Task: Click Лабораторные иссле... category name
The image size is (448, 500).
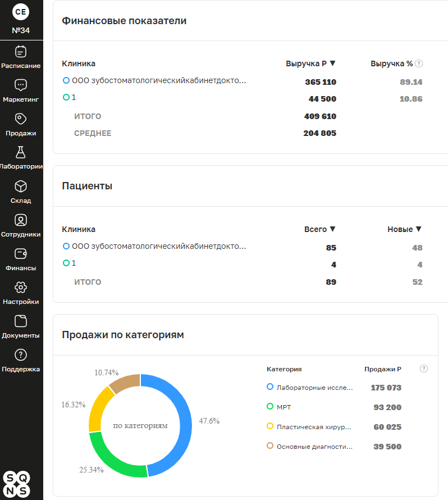Action: pos(315,388)
